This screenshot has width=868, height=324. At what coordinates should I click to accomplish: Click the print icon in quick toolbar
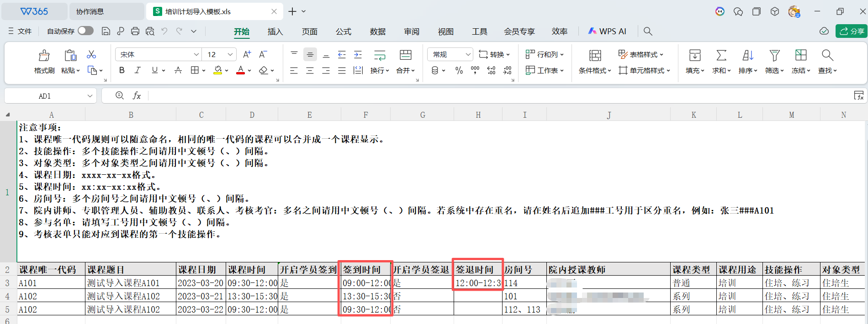135,31
